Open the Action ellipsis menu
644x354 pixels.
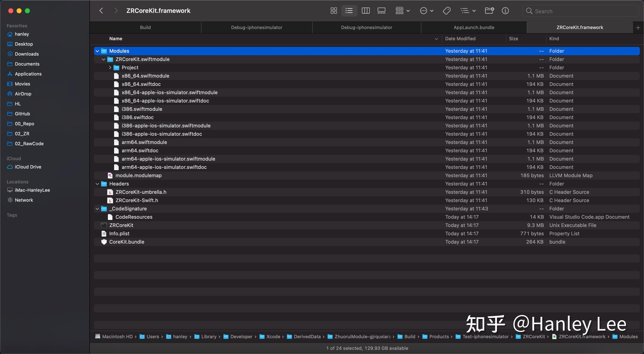point(427,11)
